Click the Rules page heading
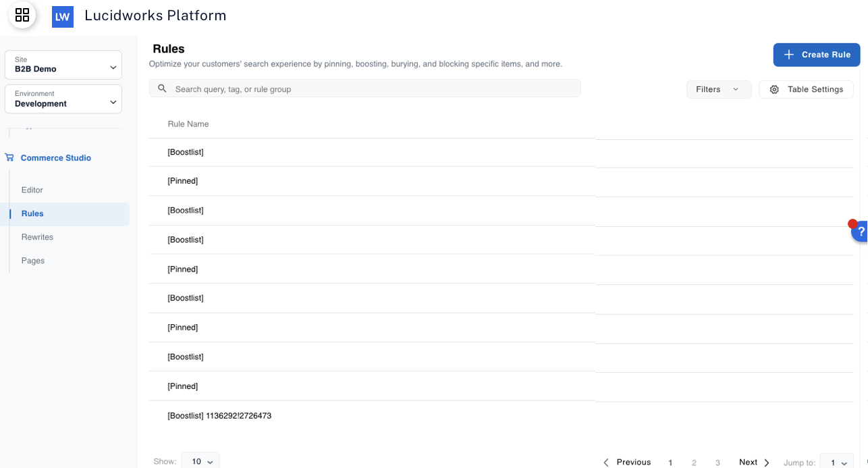This screenshot has width=868, height=468. point(169,49)
